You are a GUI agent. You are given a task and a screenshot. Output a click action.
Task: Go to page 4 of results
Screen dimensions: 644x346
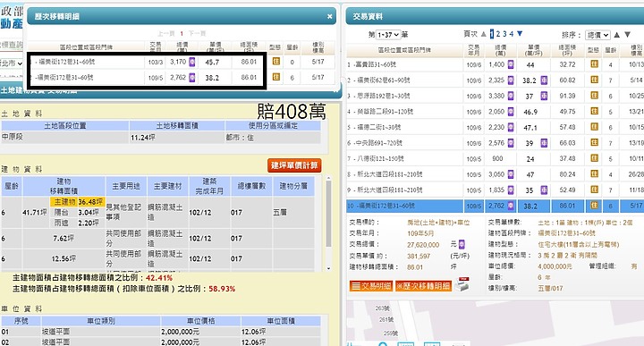tap(512, 34)
